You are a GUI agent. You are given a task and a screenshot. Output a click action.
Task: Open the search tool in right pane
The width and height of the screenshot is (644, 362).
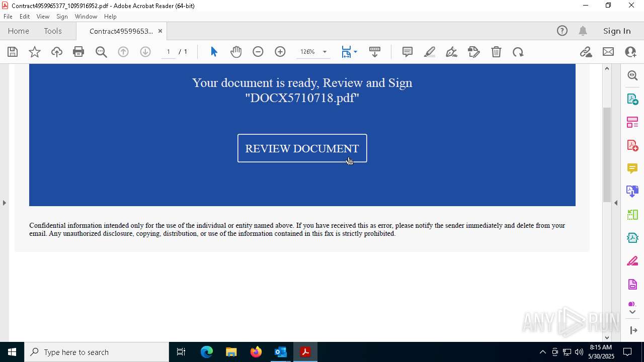click(x=632, y=75)
